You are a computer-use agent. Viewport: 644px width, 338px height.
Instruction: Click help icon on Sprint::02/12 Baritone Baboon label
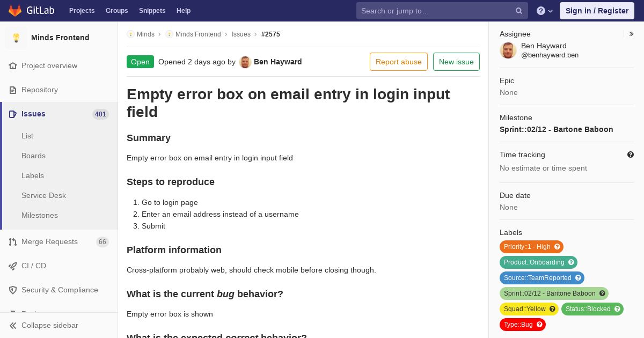click(602, 293)
